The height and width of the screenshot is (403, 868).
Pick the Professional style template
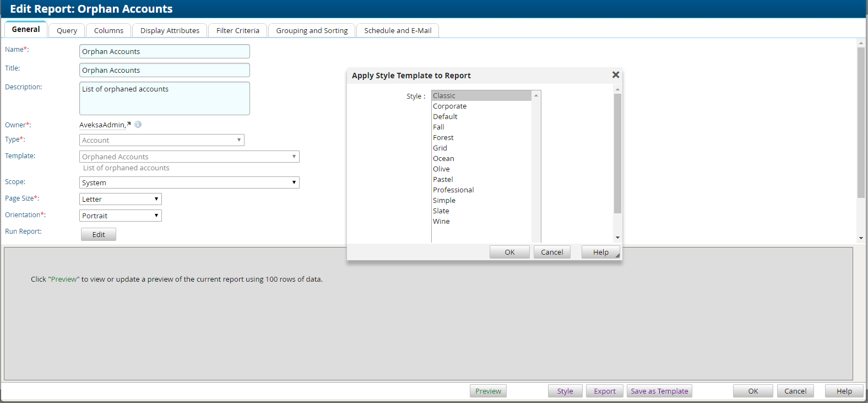453,190
